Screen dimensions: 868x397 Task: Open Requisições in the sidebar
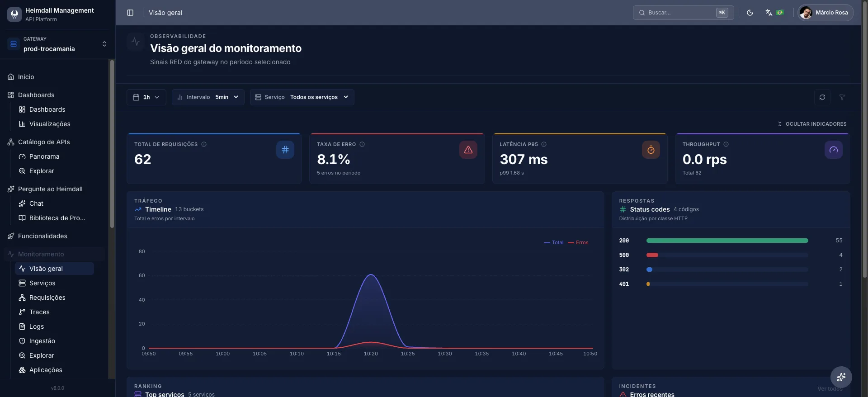point(54,298)
